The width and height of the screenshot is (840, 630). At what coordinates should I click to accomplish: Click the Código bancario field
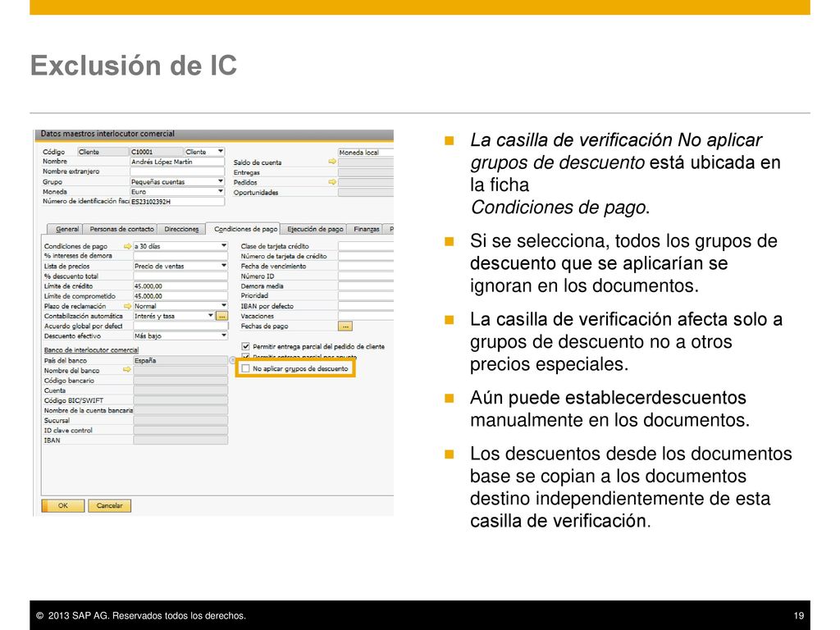(x=180, y=381)
